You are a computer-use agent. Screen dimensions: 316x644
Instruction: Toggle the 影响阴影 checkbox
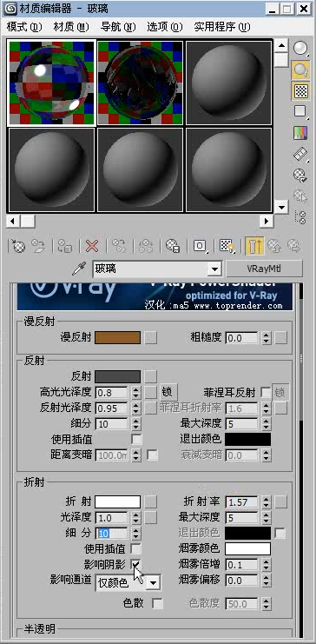(135, 564)
